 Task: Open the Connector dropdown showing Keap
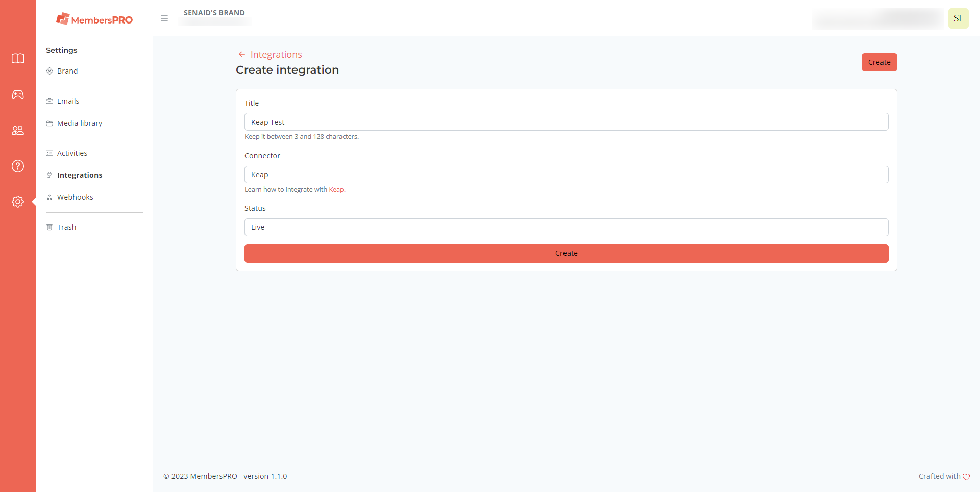pyautogui.click(x=566, y=174)
